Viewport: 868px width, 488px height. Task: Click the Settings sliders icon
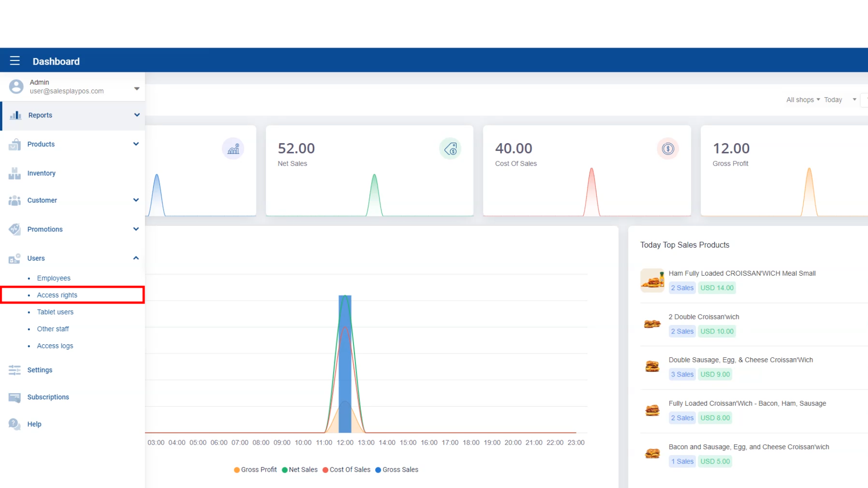pyautogui.click(x=14, y=370)
